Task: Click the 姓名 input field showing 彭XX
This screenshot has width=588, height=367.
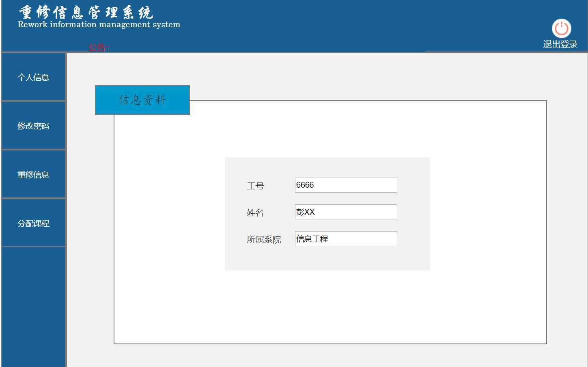Action: (x=346, y=212)
